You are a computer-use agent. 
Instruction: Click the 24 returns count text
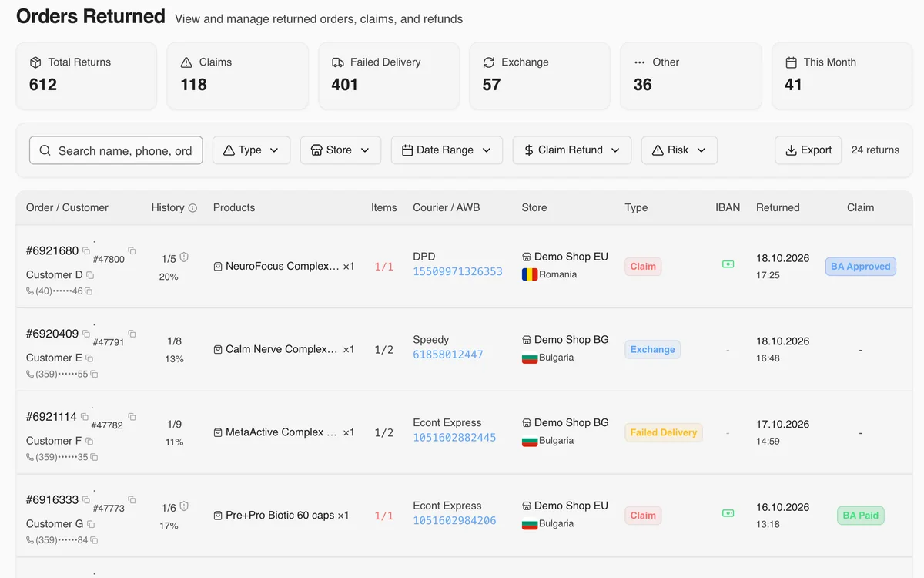(x=875, y=150)
